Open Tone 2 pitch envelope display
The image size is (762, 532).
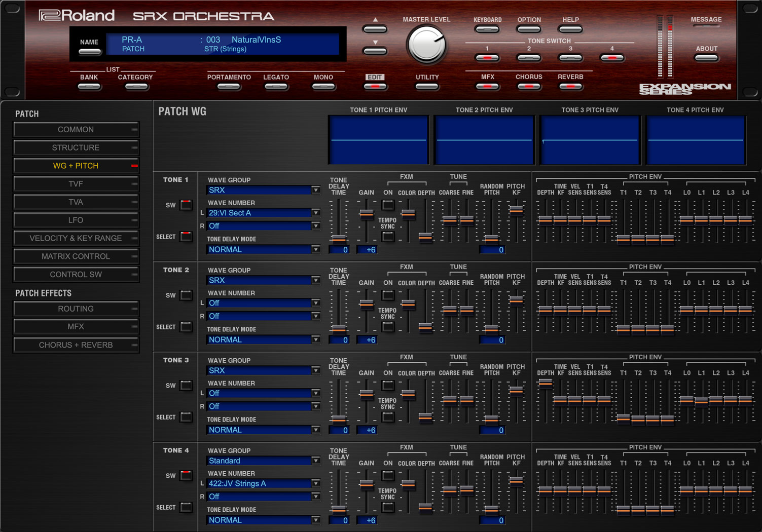tap(484, 140)
